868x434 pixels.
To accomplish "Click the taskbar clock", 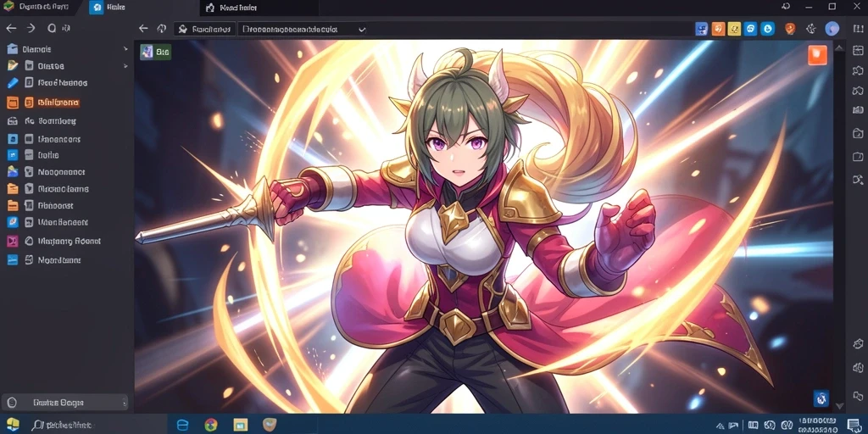I will 818,426.
